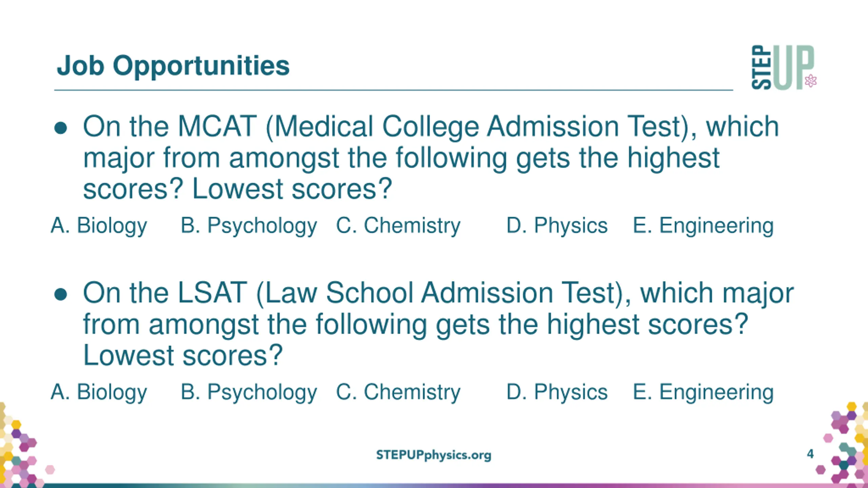Select LSAT answer B. Psychology

[249, 392]
